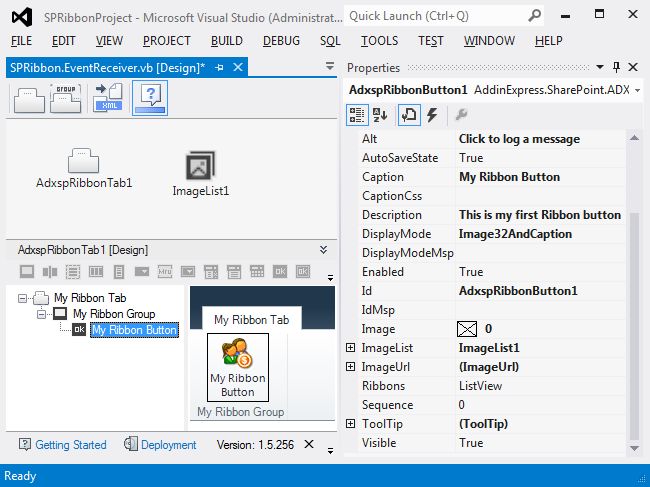Click the Image property preview swatch
This screenshot has width=650, height=487.
coord(467,329)
